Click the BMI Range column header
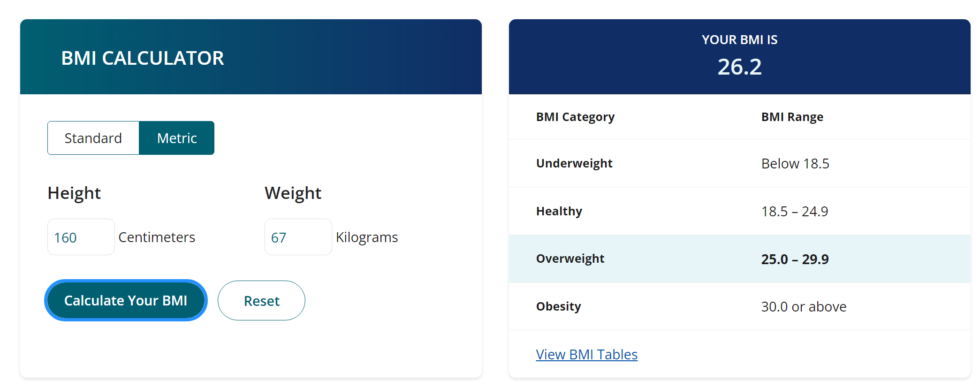 [x=792, y=117]
